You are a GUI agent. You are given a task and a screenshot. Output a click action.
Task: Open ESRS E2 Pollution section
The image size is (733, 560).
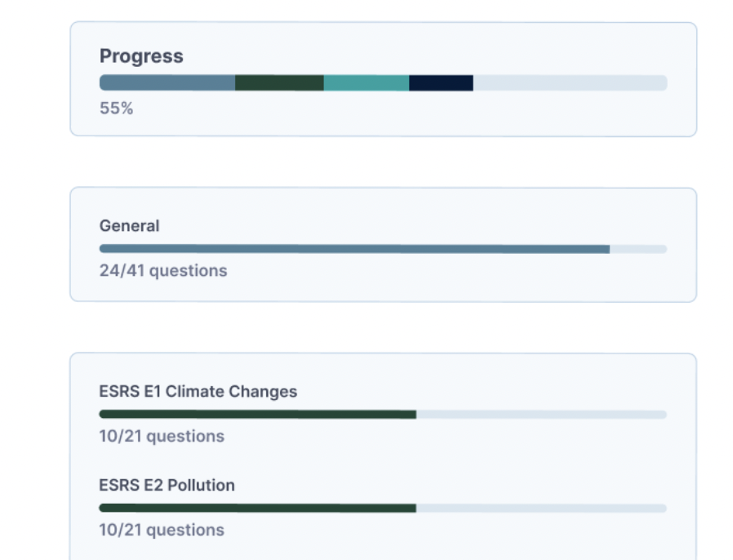167,486
